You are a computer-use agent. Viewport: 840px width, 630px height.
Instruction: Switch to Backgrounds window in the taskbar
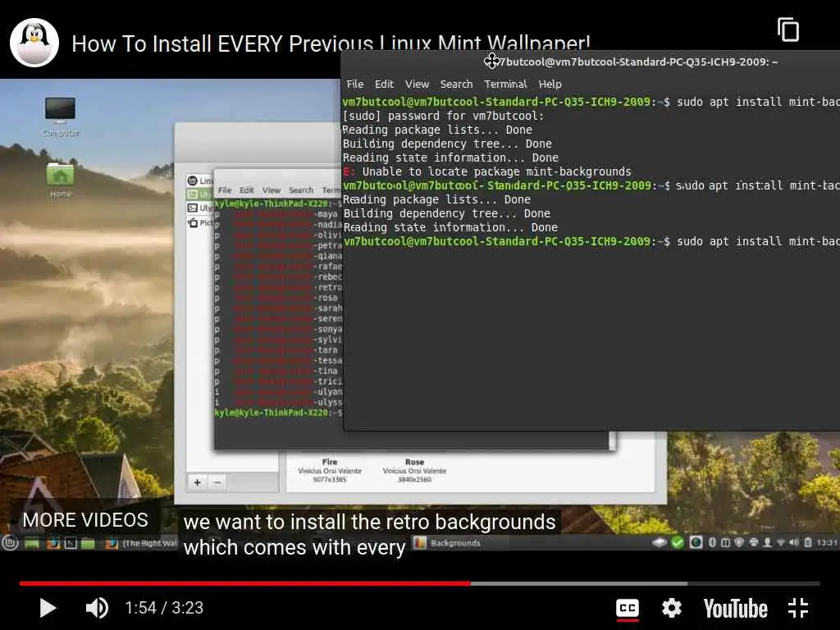click(448, 543)
